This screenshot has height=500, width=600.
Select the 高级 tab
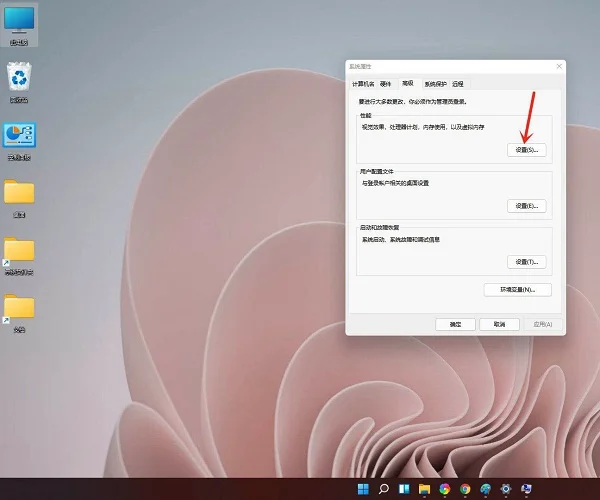click(x=408, y=83)
